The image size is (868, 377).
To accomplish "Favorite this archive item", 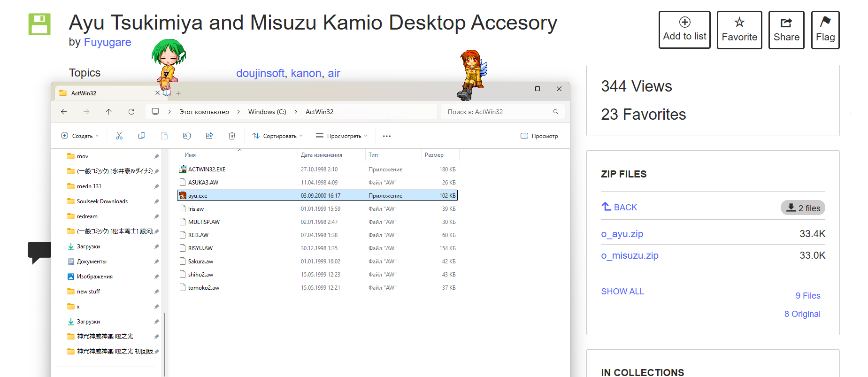I will pos(739,30).
